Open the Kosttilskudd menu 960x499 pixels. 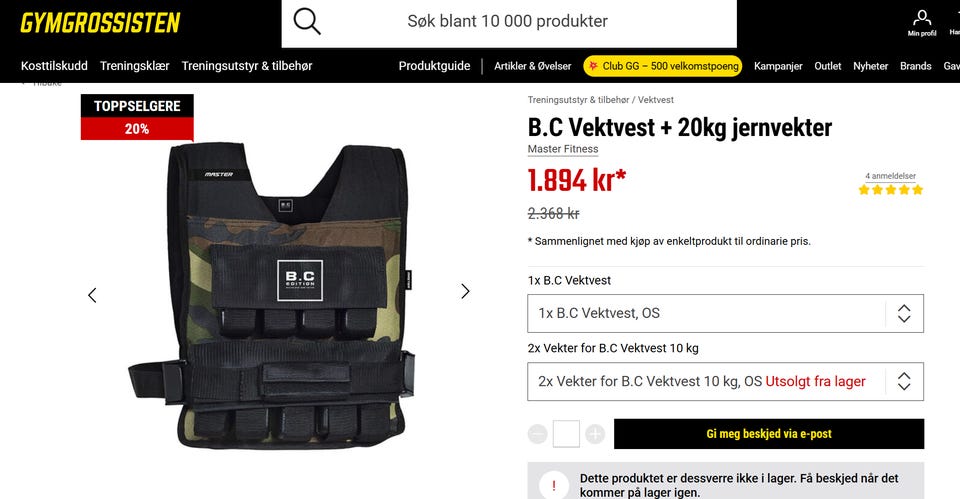point(54,66)
